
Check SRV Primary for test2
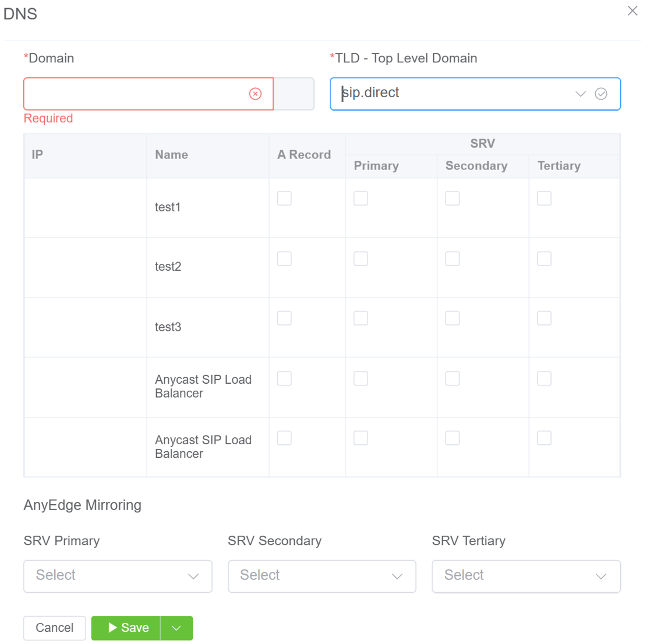coord(361,259)
